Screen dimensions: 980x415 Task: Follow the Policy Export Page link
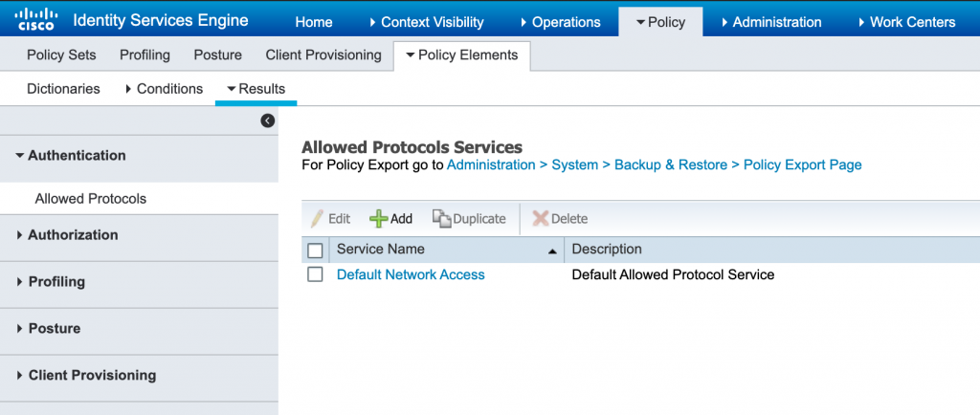tap(802, 165)
